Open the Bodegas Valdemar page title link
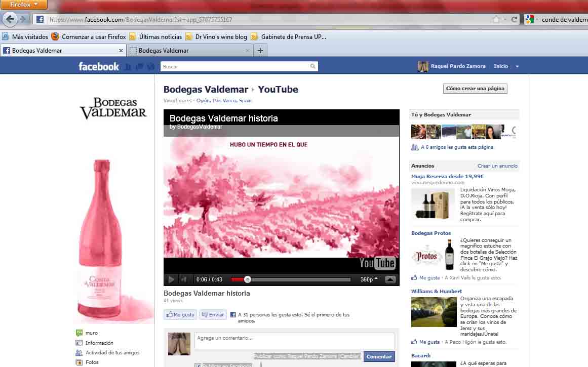Viewport: 588px width, 367px height. click(206, 89)
